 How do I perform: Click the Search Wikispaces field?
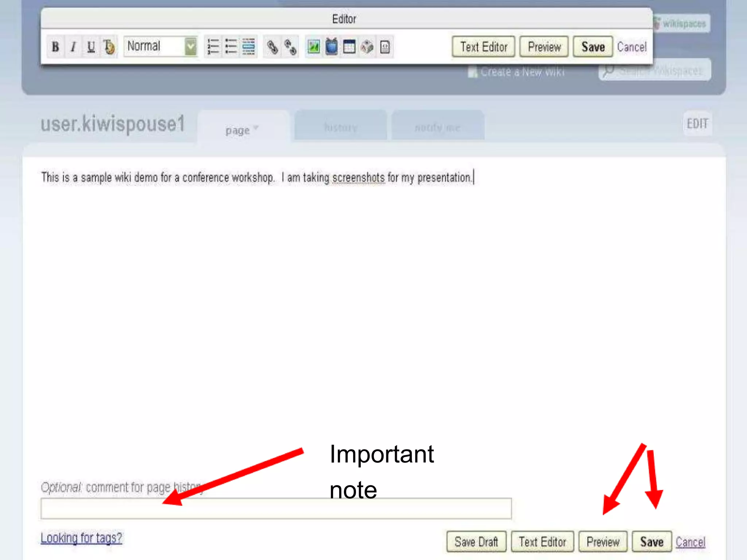click(x=655, y=70)
